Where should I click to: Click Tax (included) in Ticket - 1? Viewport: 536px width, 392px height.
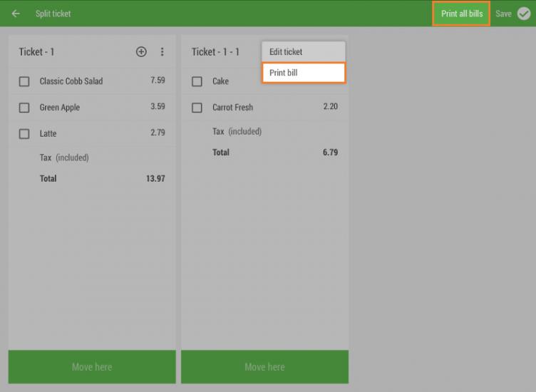coord(64,158)
